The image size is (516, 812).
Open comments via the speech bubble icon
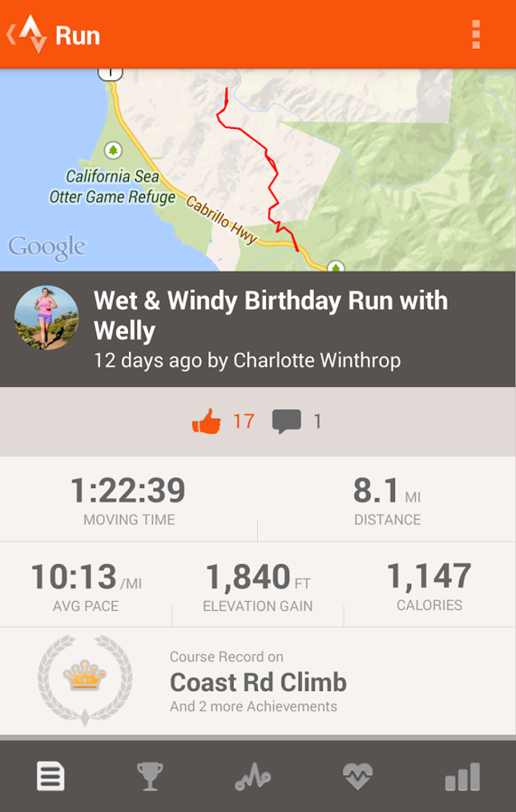[287, 418]
